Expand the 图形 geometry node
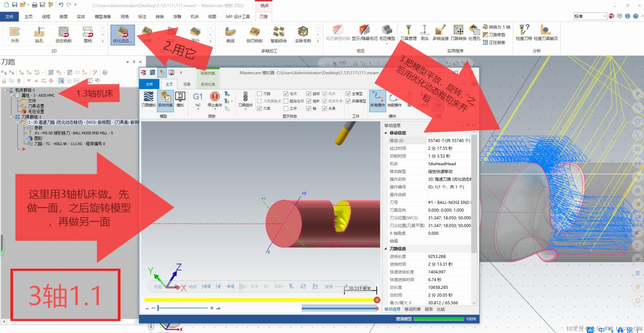 (24, 138)
